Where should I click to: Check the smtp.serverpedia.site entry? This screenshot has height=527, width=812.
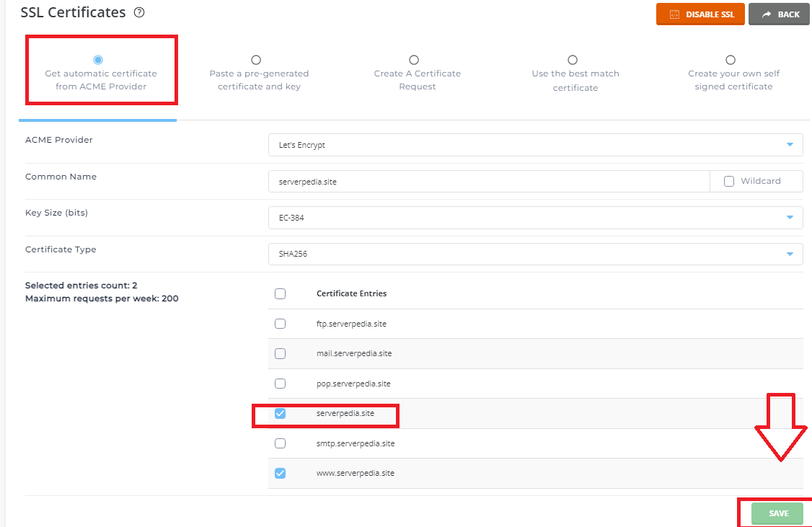tap(281, 443)
